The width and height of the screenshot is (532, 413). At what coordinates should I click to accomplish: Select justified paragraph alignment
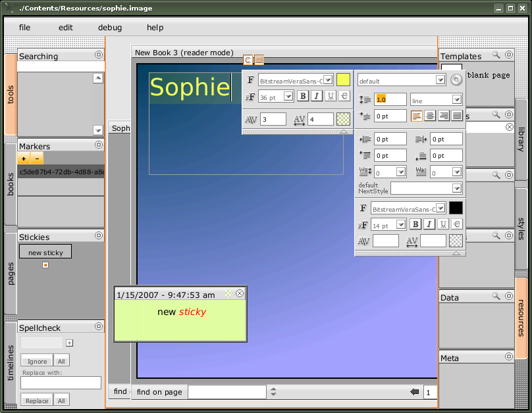[x=457, y=116]
